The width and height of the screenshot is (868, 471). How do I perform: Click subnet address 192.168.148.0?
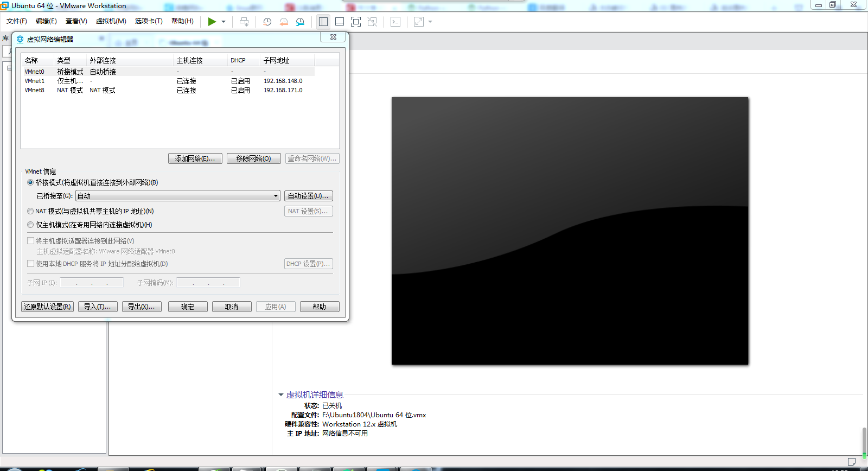pos(283,81)
